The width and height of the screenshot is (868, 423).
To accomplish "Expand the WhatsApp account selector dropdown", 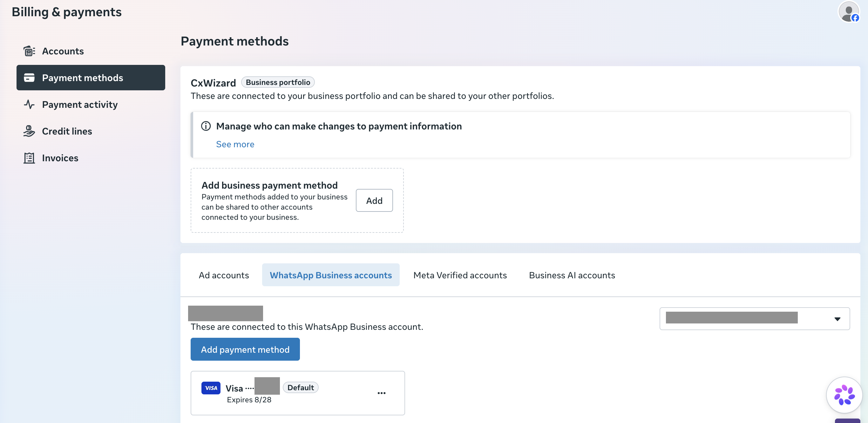I will coord(755,318).
